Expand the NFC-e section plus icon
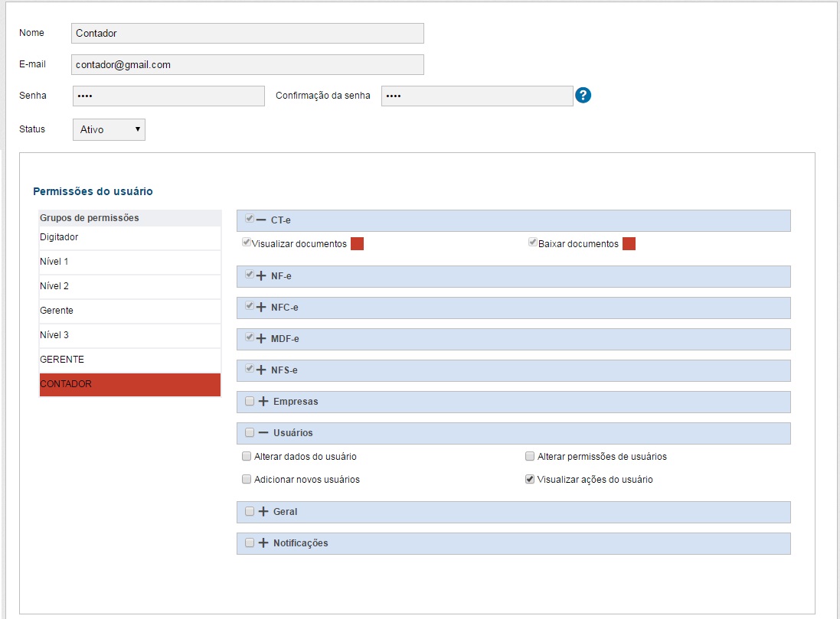The image size is (840, 619). click(x=261, y=308)
